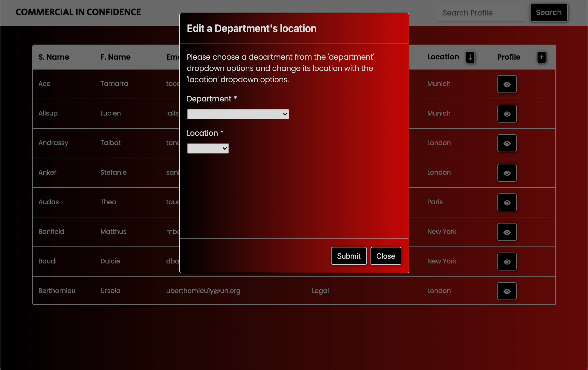Sort by Location using the arrow icon
The width and height of the screenshot is (588, 370).
(x=470, y=57)
